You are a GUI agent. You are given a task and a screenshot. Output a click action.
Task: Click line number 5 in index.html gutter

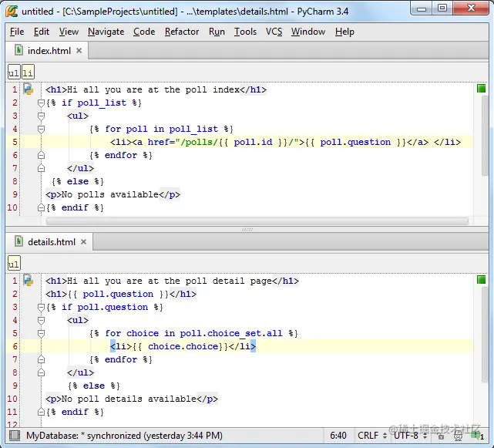15,142
